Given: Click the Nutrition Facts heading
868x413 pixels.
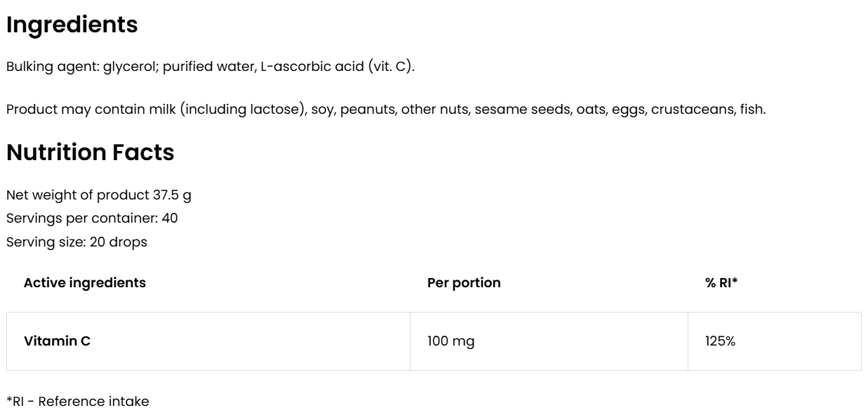Looking at the screenshot, I should (90, 154).
